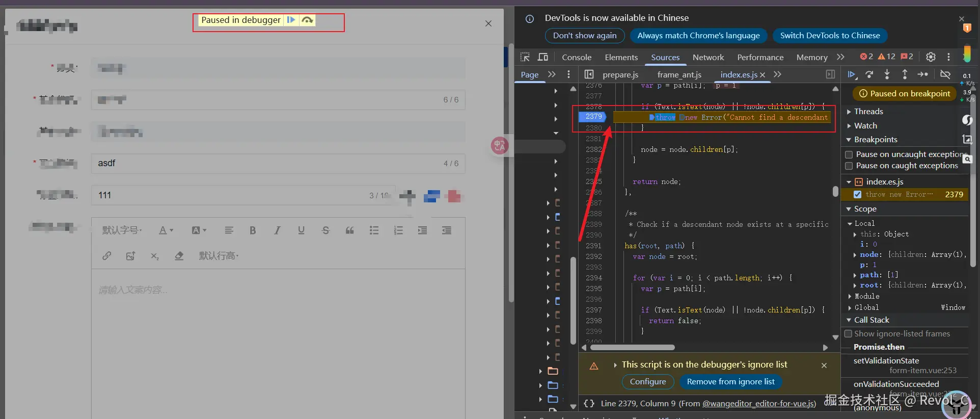Viewport: 980px width, 419px height.
Task: Open the prepare.js file tab
Action: (620, 74)
